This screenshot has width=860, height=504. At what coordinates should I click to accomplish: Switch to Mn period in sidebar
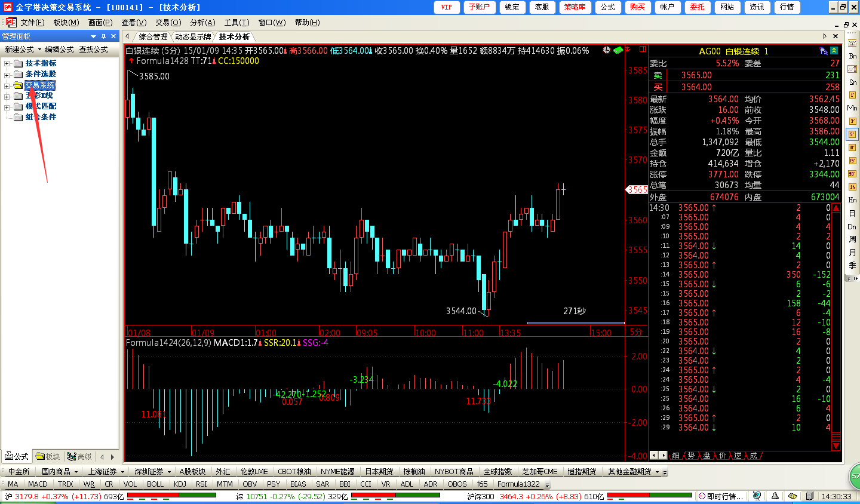[x=852, y=108]
